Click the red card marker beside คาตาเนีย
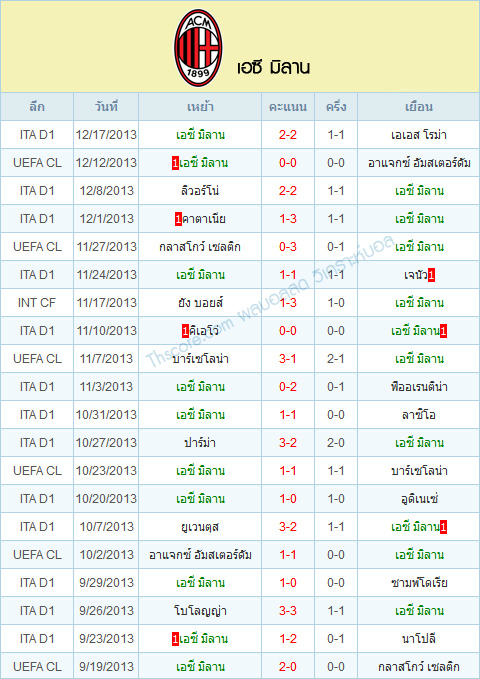This screenshot has width=480, height=679. pos(178,220)
